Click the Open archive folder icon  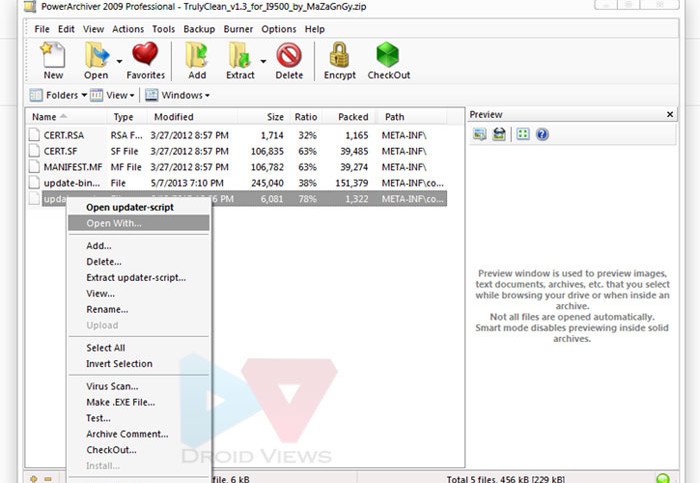[x=96, y=55]
